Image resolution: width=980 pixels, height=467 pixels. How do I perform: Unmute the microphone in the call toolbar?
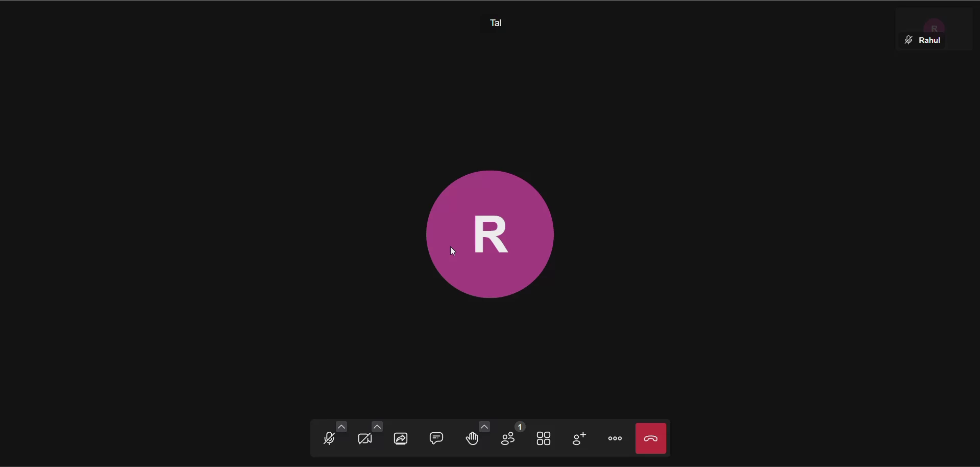330,439
